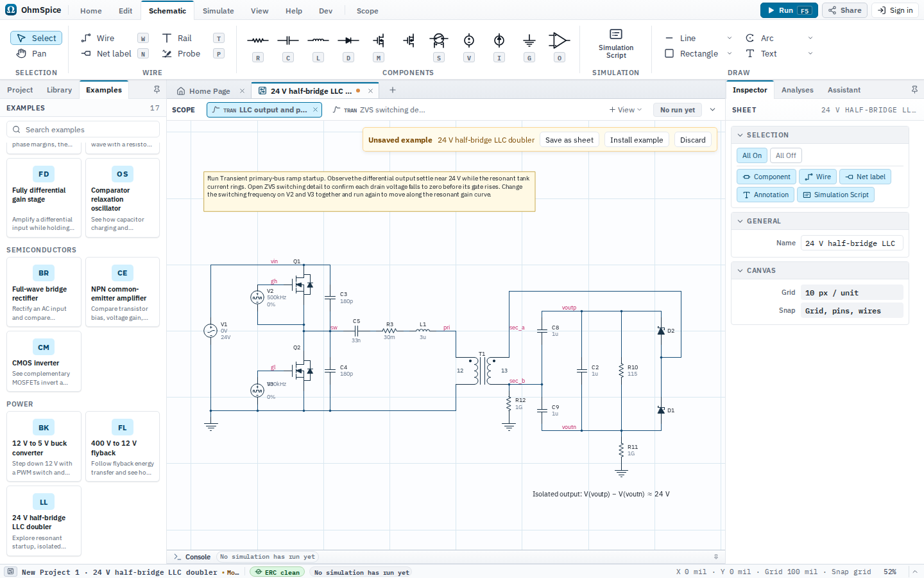Close the LLC output scope tab
This screenshot has width=924, height=578.
coord(315,110)
